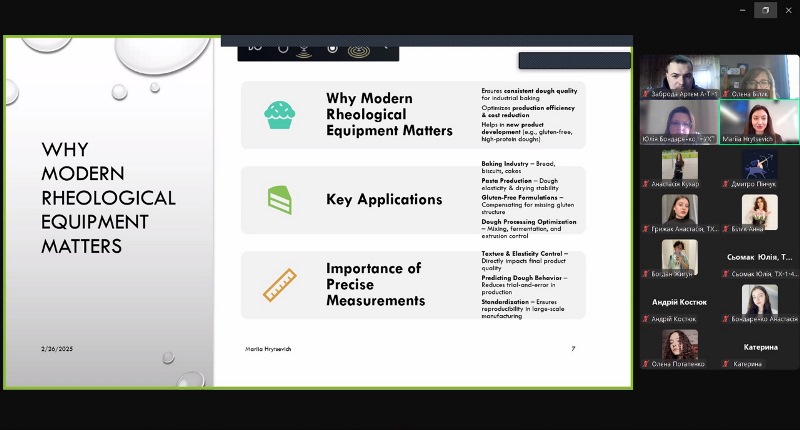
Task: Click Бондаренко Анастасія profile picture
Action: point(760,299)
